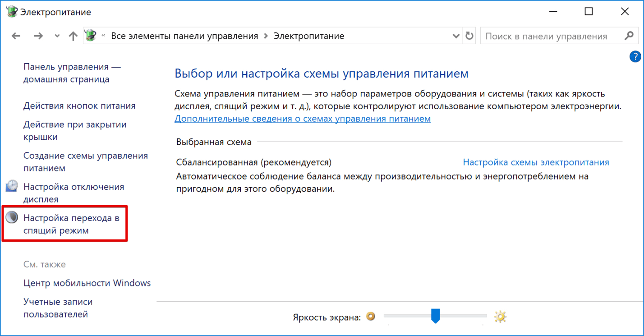Open 'Центр мобильности Windows' link
Viewport: 644px width, 336px height.
(x=87, y=283)
